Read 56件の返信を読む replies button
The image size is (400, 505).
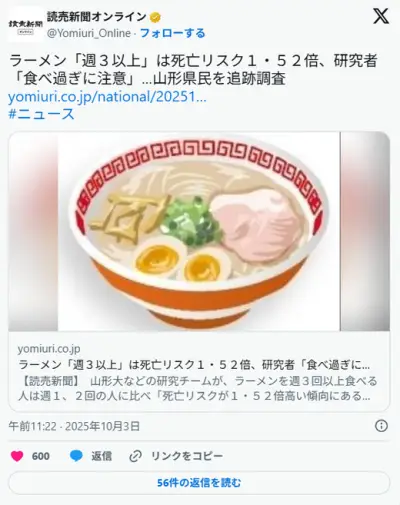(199, 483)
